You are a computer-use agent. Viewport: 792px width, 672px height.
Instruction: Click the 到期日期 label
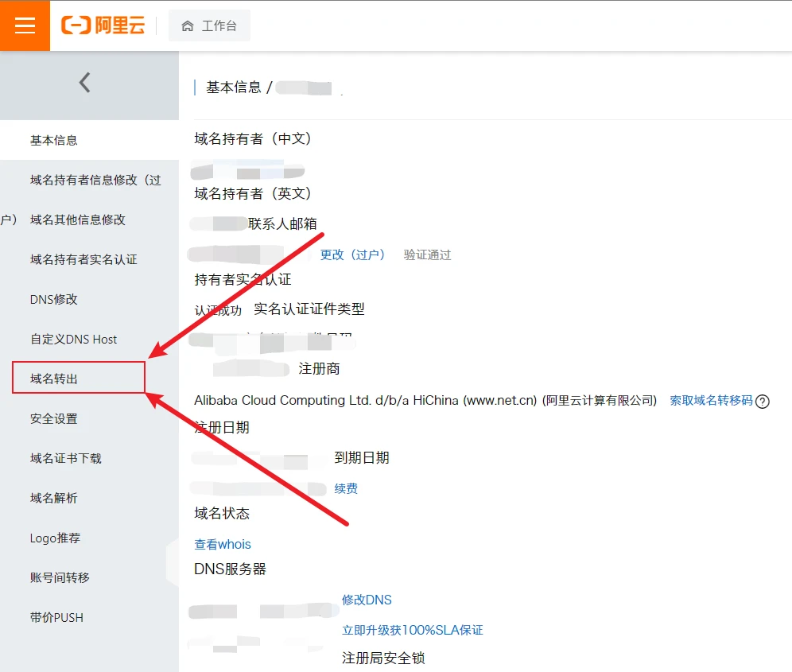[x=362, y=458]
